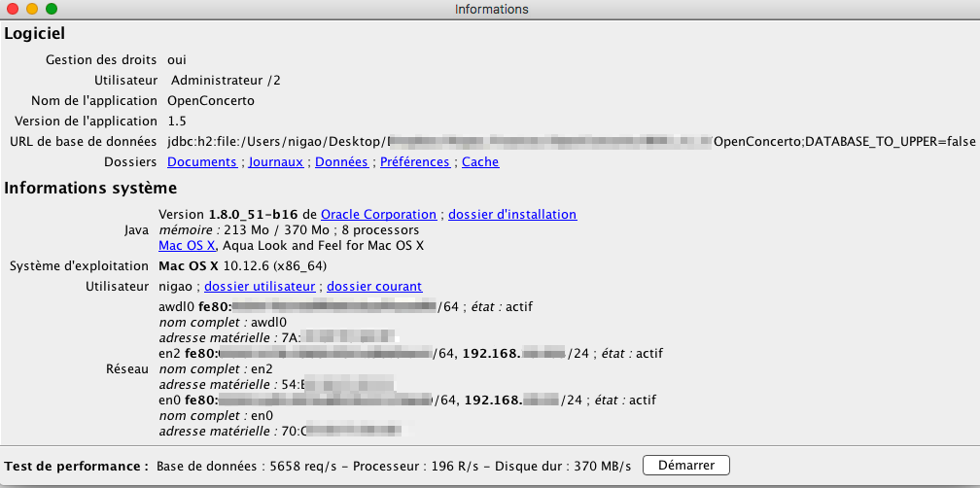
Task: Click the Réseau row label
Action: (128, 368)
